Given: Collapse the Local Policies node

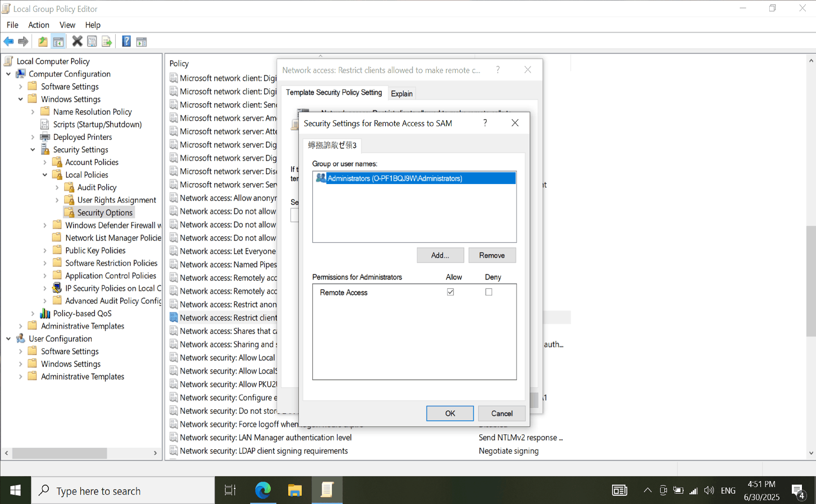Looking at the screenshot, I should [x=45, y=175].
